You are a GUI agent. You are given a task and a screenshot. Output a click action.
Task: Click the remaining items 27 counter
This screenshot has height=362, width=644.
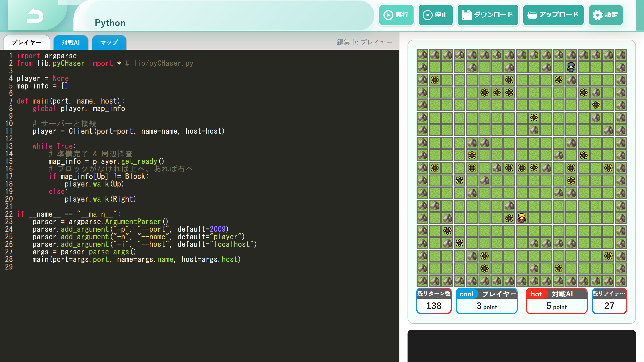[x=609, y=301]
